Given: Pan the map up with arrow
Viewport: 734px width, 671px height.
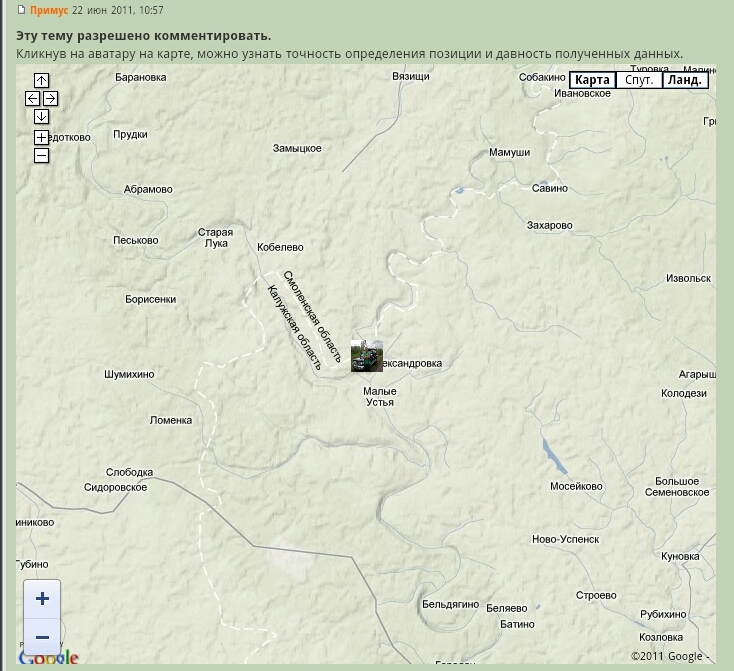Looking at the screenshot, I should tap(41, 81).
